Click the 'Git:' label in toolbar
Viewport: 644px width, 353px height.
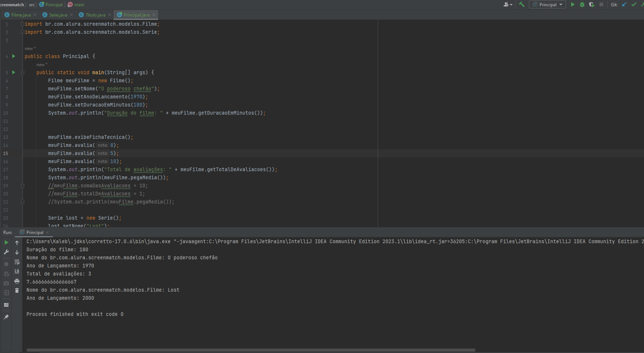point(614,5)
